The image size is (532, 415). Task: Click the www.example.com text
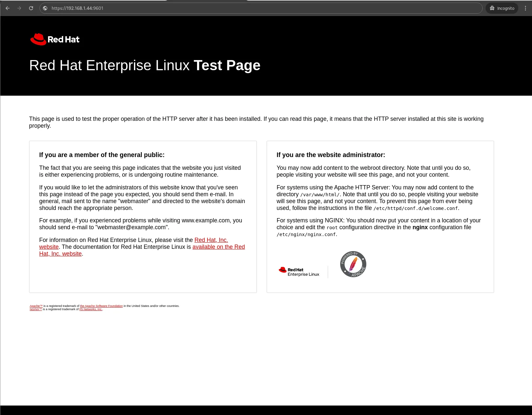pyautogui.click(x=206, y=220)
